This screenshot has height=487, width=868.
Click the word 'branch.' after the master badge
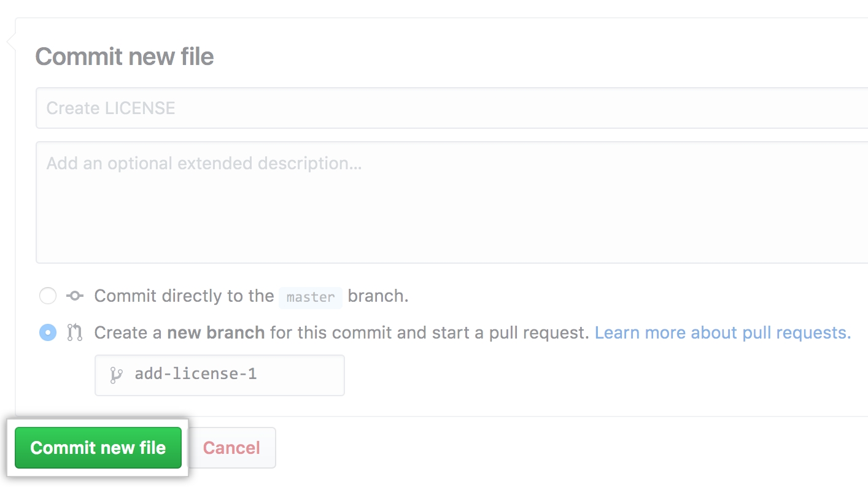378,296
